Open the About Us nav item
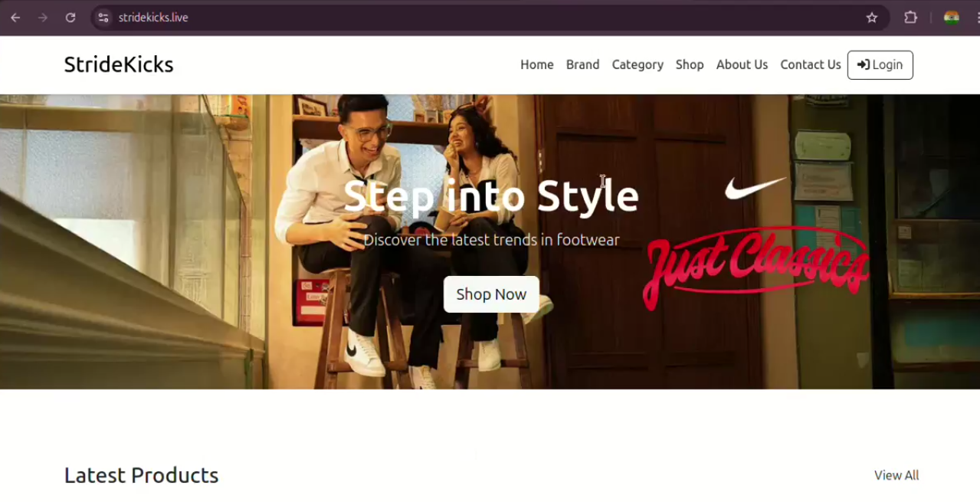Viewport: 980px width, 502px height. [742, 64]
